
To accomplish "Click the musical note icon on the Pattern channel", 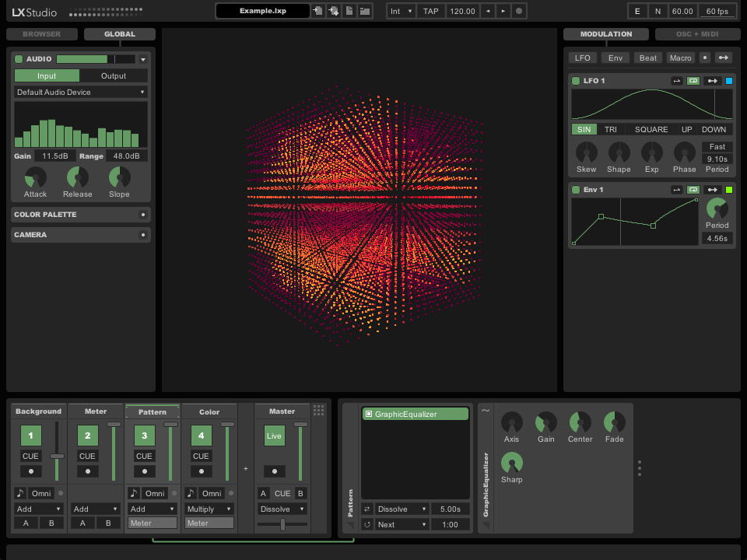I will [x=132, y=493].
